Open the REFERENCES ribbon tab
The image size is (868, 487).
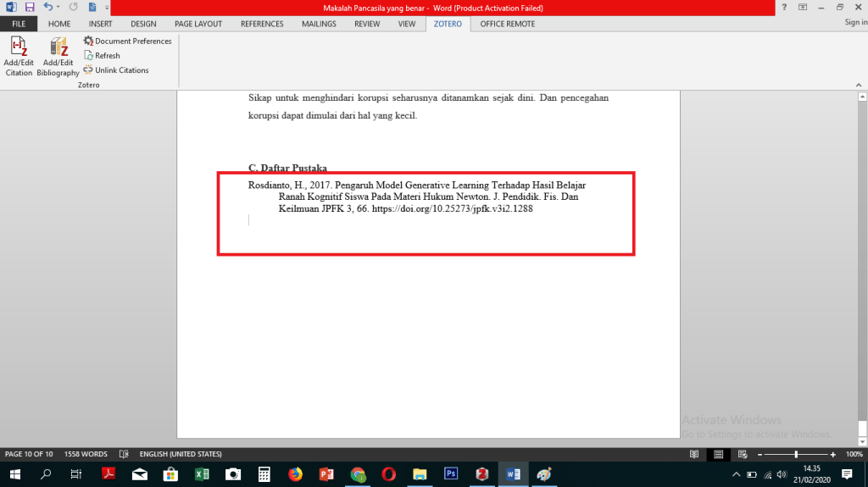[261, 24]
